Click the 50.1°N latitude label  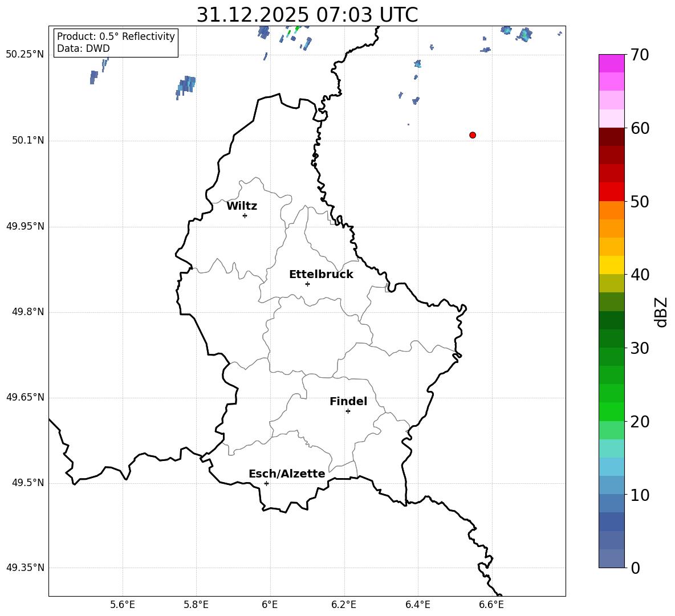click(x=28, y=141)
